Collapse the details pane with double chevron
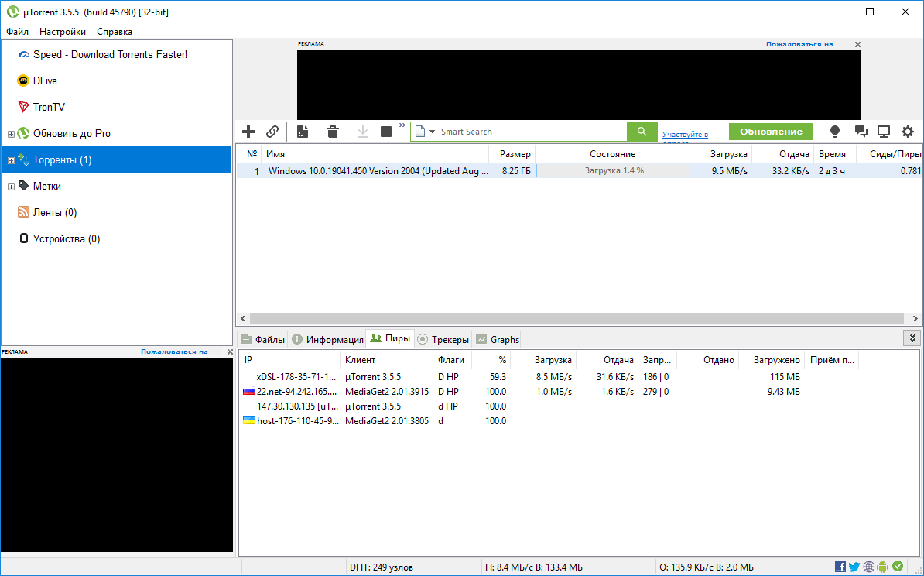This screenshot has height=576, width=924. pos(912,338)
